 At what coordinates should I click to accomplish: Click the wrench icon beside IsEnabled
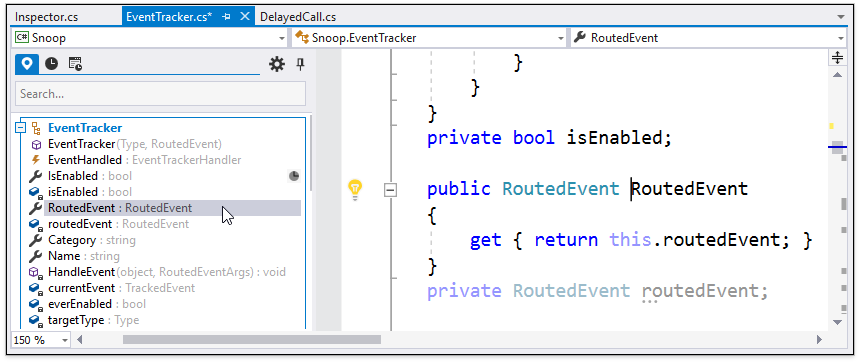tap(36, 176)
